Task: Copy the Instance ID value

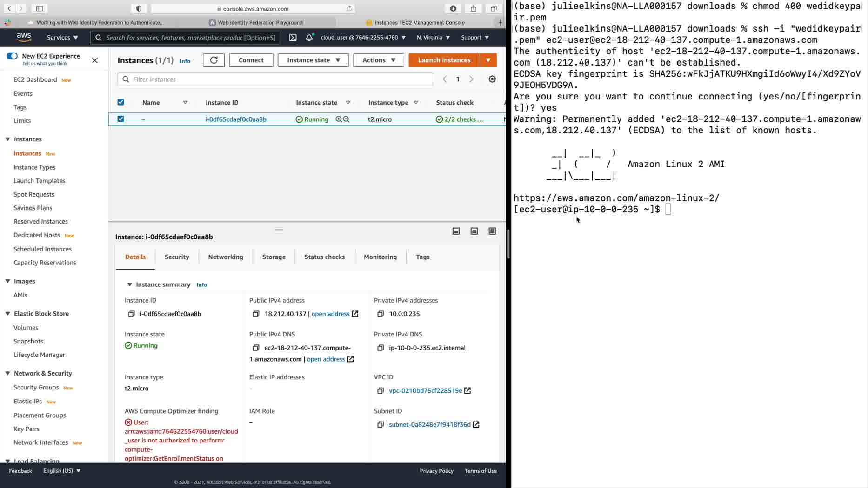Action: [x=131, y=314]
